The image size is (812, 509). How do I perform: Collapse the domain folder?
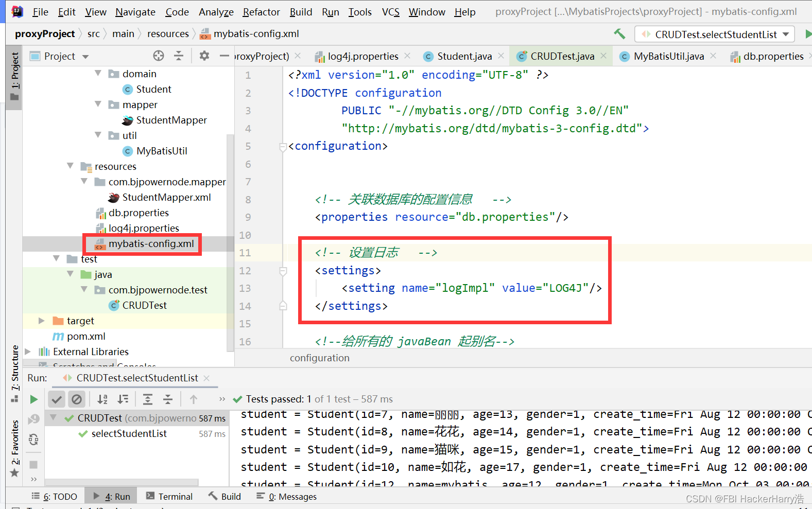(98, 74)
